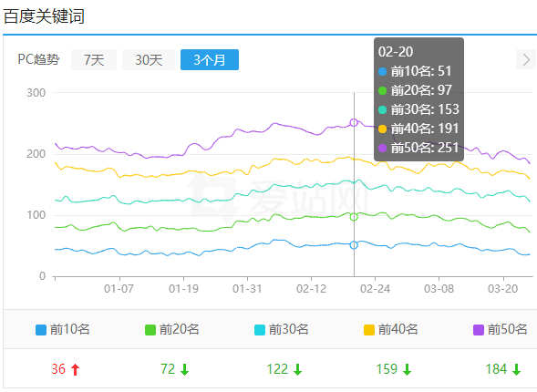Viewport: 537px width, 392px height.
Task: Toggle the 前40名 series in the legend
Action: 391,329
